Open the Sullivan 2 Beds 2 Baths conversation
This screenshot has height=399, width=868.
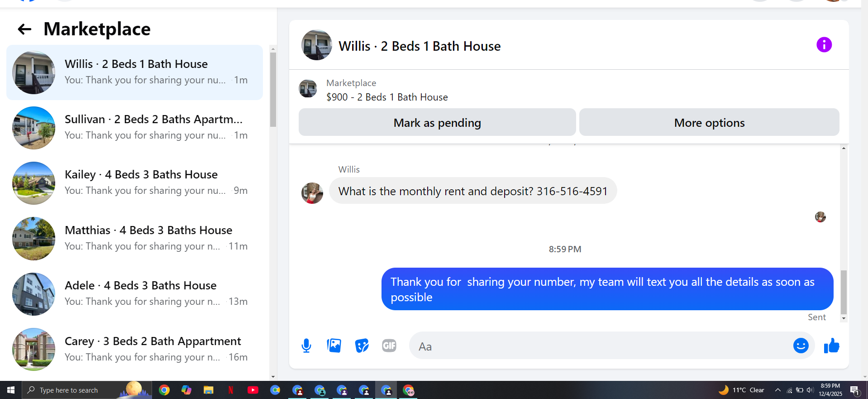[x=134, y=128]
